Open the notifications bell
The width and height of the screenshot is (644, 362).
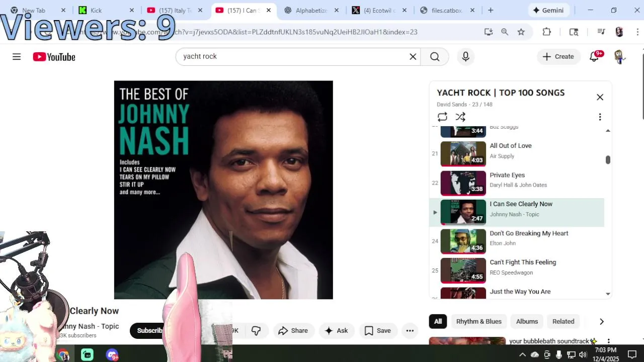[594, 57]
